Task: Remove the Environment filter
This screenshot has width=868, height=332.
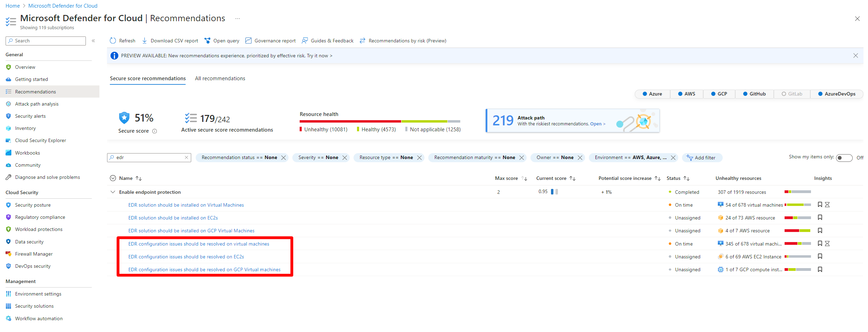Action: click(673, 158)
